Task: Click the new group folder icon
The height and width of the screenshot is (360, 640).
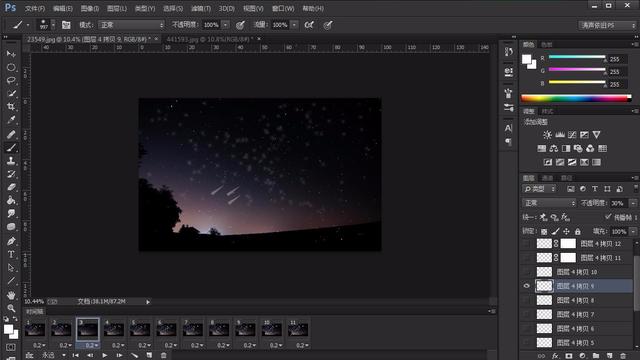Action: point(596,356)
